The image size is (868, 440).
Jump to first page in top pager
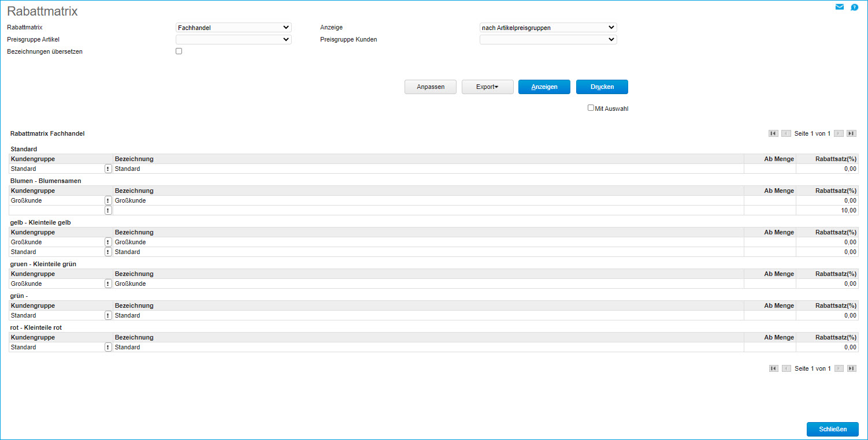pos(773,133)
